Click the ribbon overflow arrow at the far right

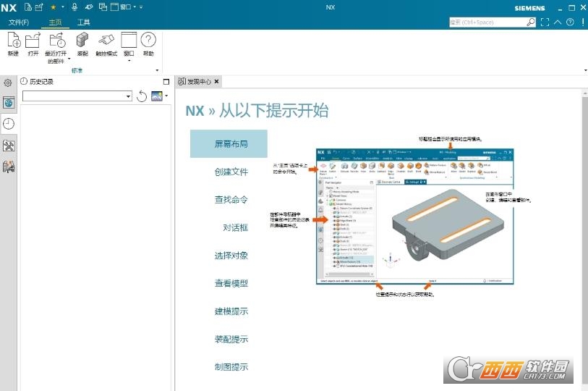pos(585,70)
